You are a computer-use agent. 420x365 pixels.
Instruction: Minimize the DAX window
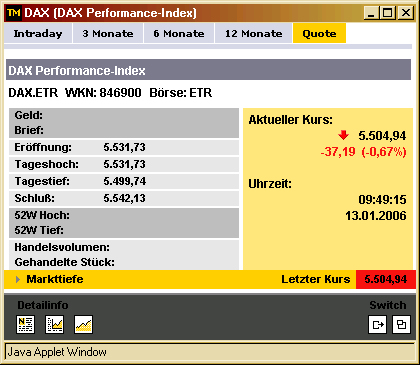click(371, 13)
